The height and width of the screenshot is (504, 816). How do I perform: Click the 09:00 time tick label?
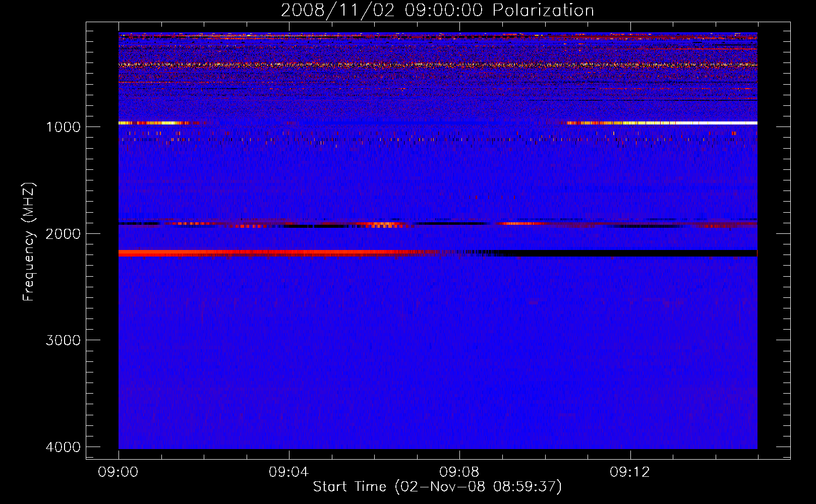pyautogui.click(x=119, y=472)
